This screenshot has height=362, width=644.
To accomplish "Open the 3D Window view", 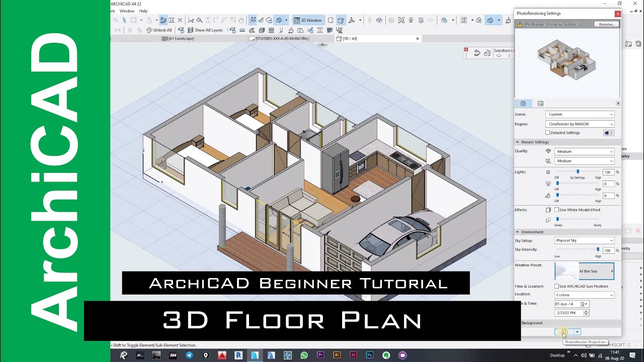I will click(308, 20).
